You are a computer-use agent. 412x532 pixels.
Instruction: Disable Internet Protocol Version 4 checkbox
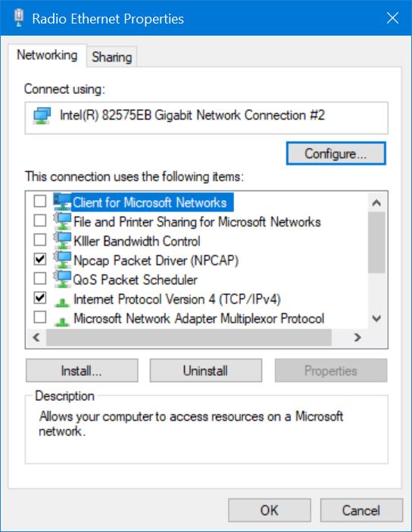(40, 298)
